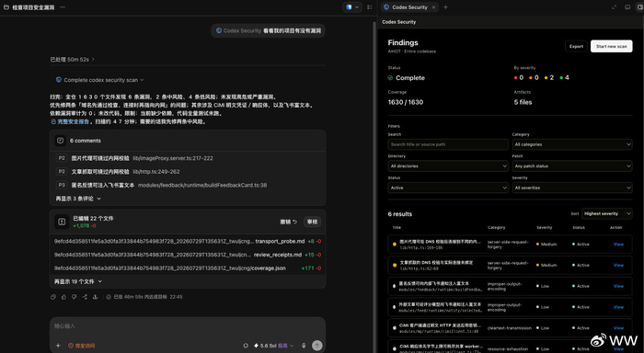
Task: Click the share icon under the response
Action: point(85,297)
